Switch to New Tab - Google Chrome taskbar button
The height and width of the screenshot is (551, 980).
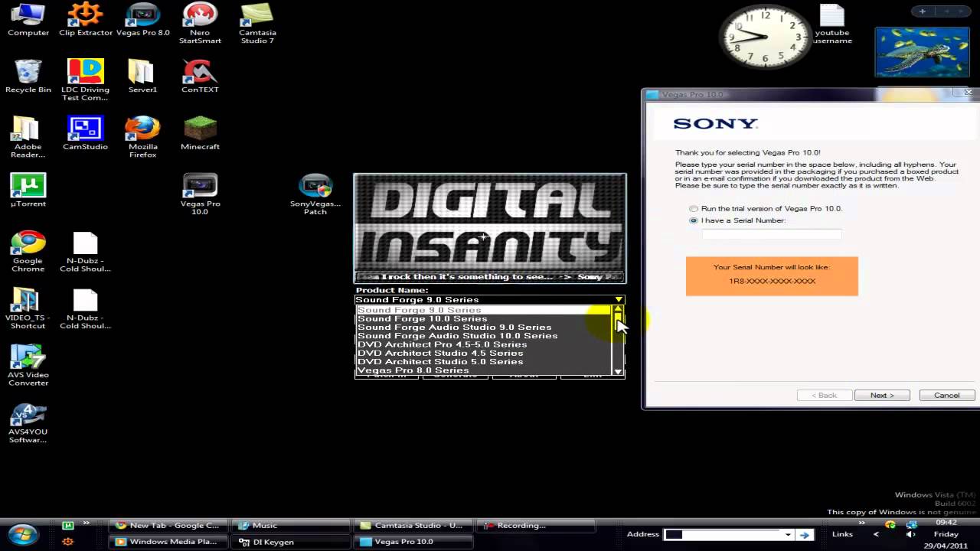point(168,525)
